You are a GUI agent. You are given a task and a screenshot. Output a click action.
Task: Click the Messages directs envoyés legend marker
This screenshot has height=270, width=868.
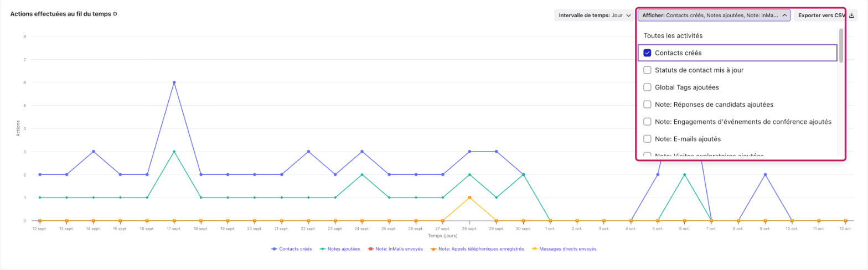point(534,249)
